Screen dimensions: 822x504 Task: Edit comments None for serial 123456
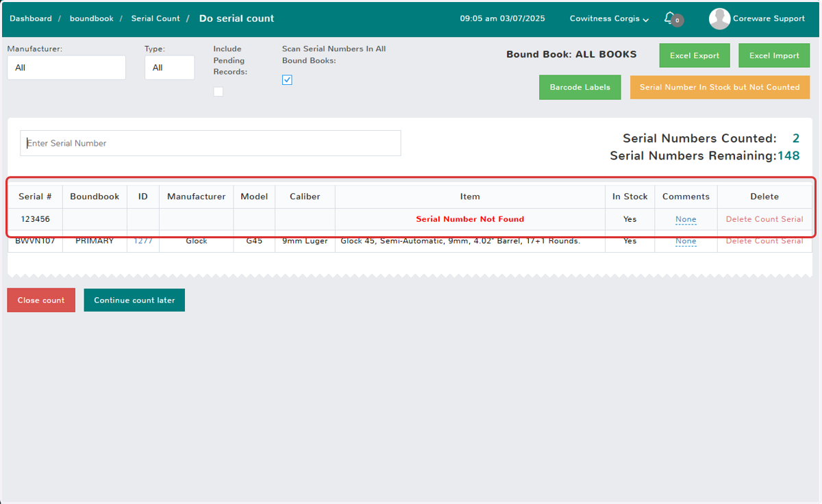click(686, 219)
